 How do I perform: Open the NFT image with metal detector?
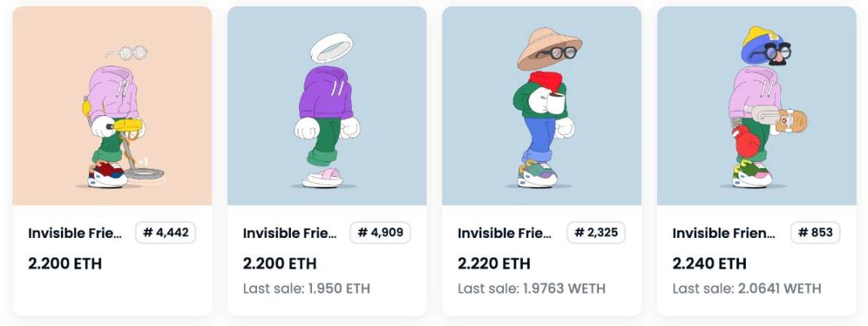pyautogui.click(x=112, y=105)
